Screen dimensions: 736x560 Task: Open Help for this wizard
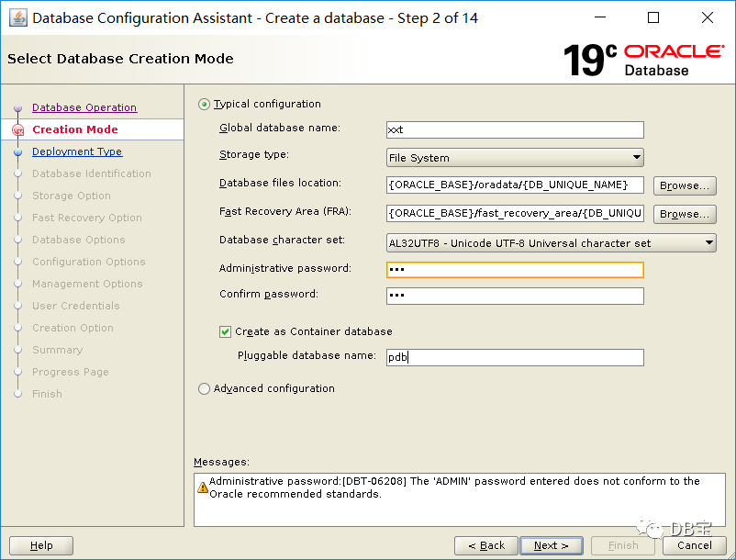tap(41, 545)
